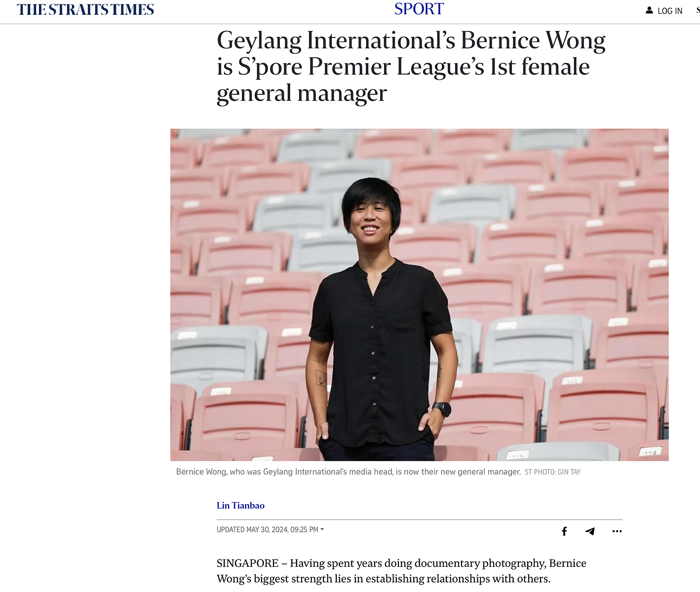Go to the SPORT section
700x592 pixels.
(x=419, y=9)
